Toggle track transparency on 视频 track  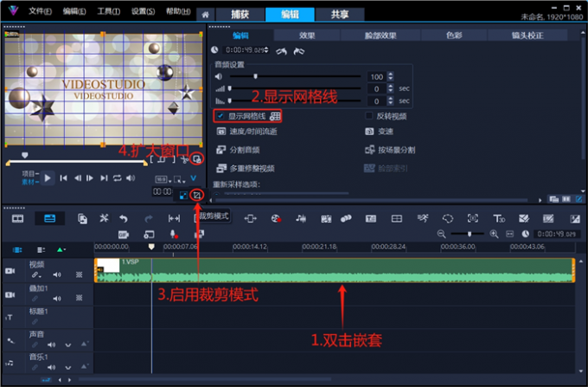pos(80,274)
